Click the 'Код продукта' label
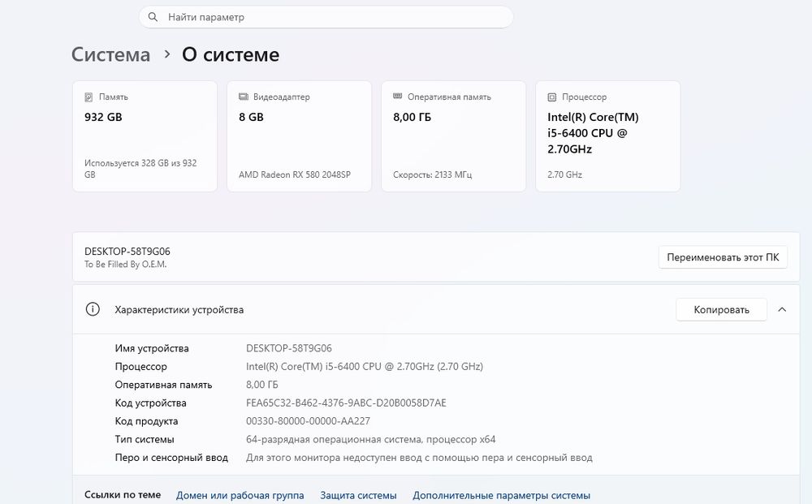 [146, 421]
